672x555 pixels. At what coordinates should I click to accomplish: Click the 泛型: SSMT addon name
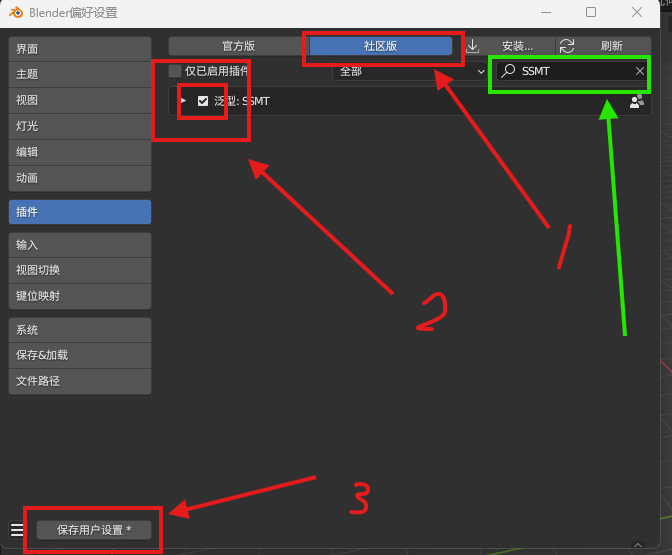242,102
